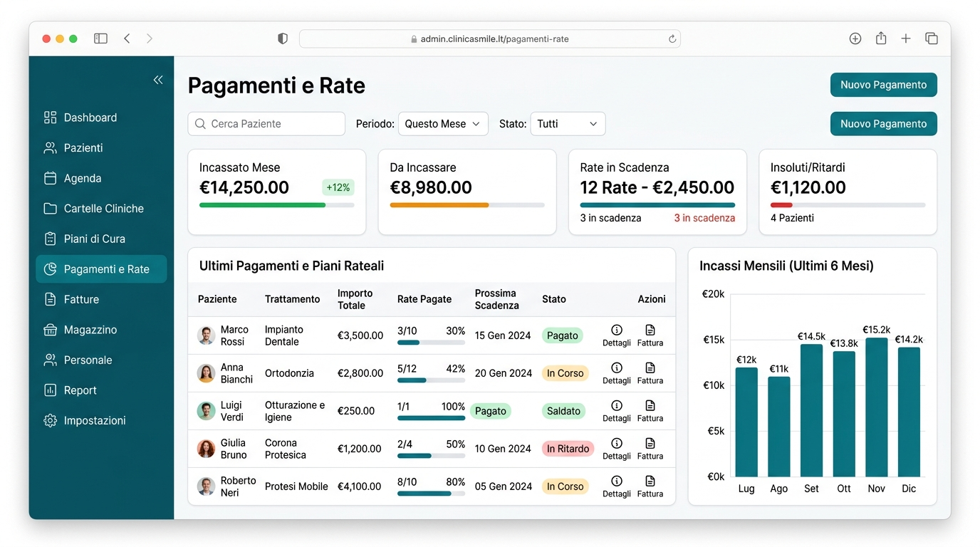980x547 pixels.
Task: Click the Fatture sidebar document icon
Action: tap(50, 299)
